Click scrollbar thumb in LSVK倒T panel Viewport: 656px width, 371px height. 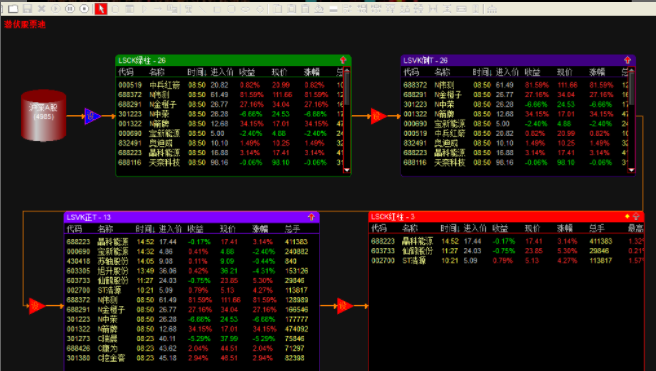pyautogui.click(x=631, y=89)
